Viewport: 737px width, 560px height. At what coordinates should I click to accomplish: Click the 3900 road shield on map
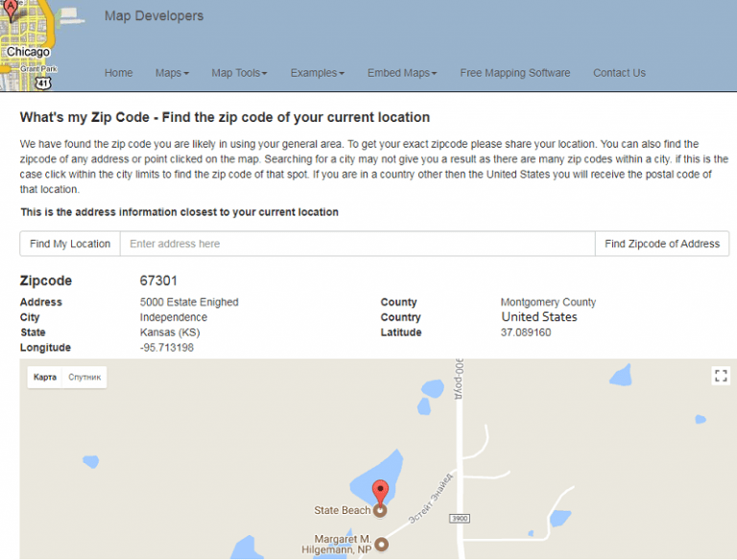[460, 518]
